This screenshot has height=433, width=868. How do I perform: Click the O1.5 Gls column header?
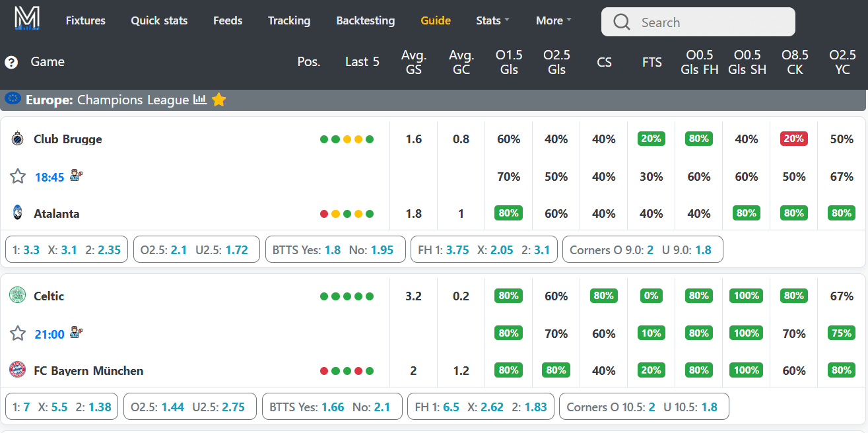pos(509,62)
